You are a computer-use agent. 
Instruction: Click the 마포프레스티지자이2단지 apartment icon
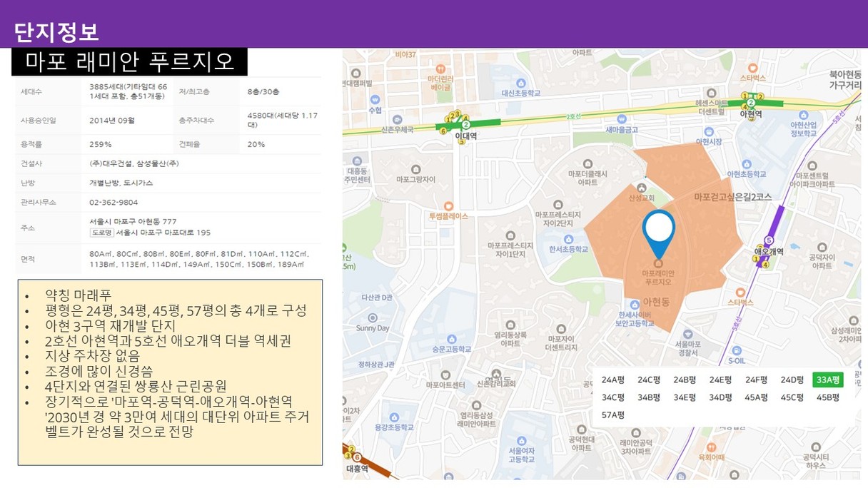click(559, 204)
